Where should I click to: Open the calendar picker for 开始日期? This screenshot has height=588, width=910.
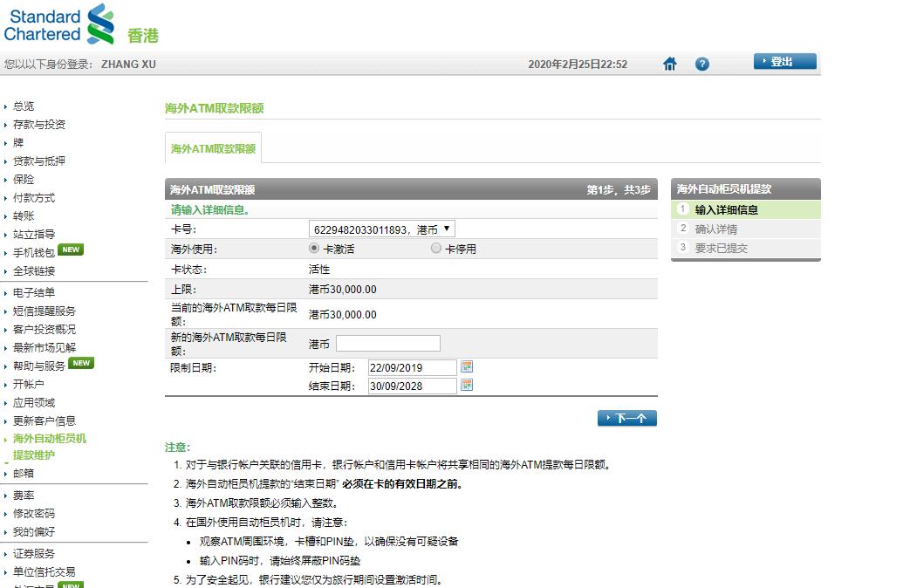click(467, 366)
